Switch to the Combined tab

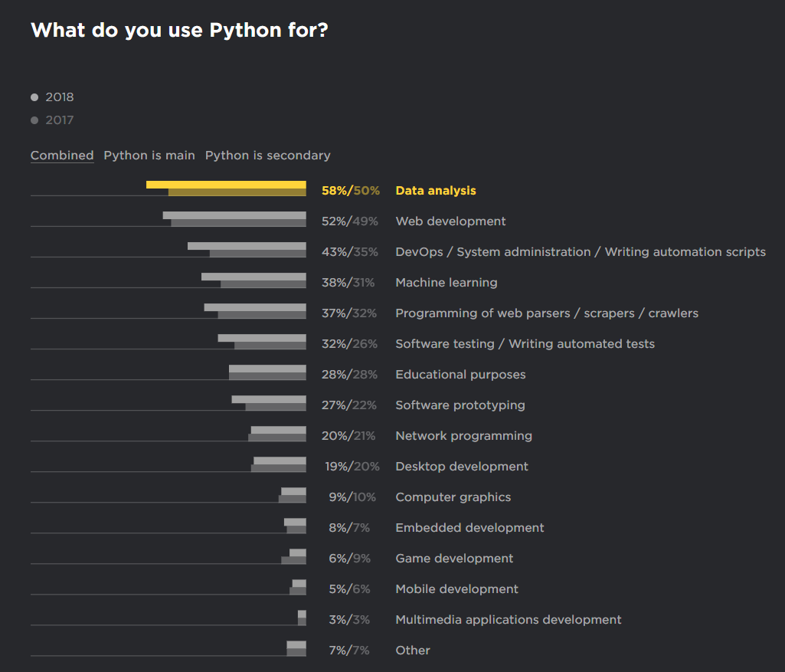tap(62, 156)
